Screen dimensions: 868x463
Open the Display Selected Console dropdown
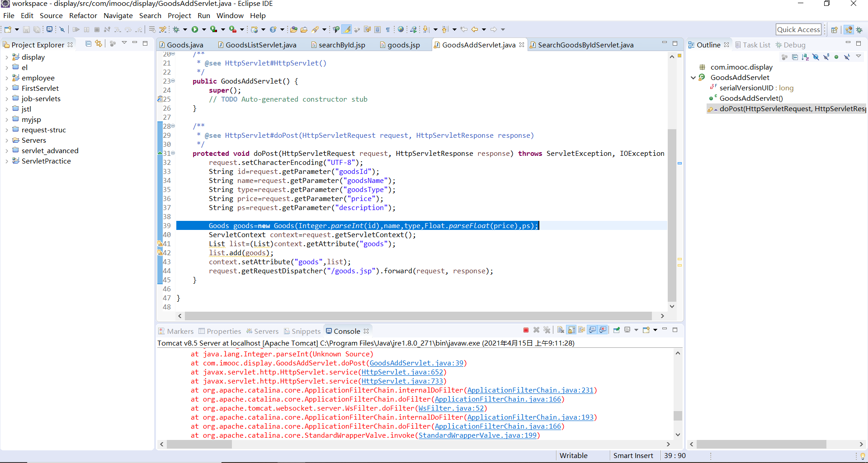tap(636, 330)
